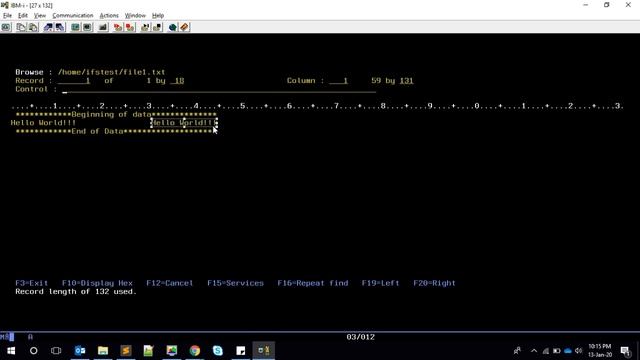Click the F12=Cancel function key label
This screenshot has width=640, height=360.
[169, 283]
